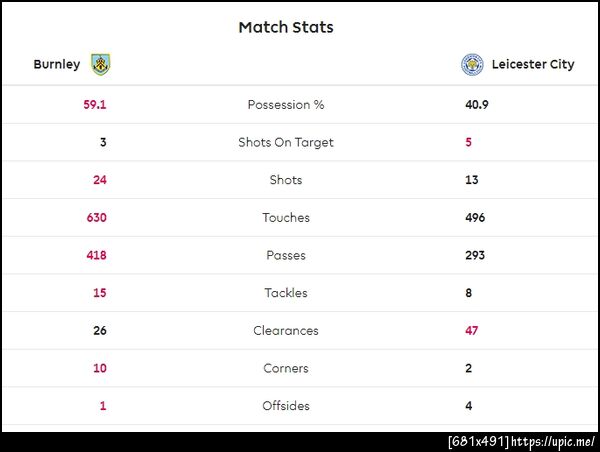Viewport: 600px width, 452px height.
Task: Click the Match Stats heading
Action: pyautogui.click(x=286, y=27)
